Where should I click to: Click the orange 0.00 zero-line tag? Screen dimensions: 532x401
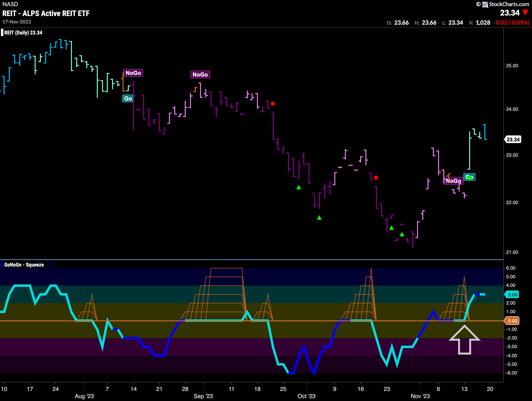pyautogui.click(x=512, y=321)
